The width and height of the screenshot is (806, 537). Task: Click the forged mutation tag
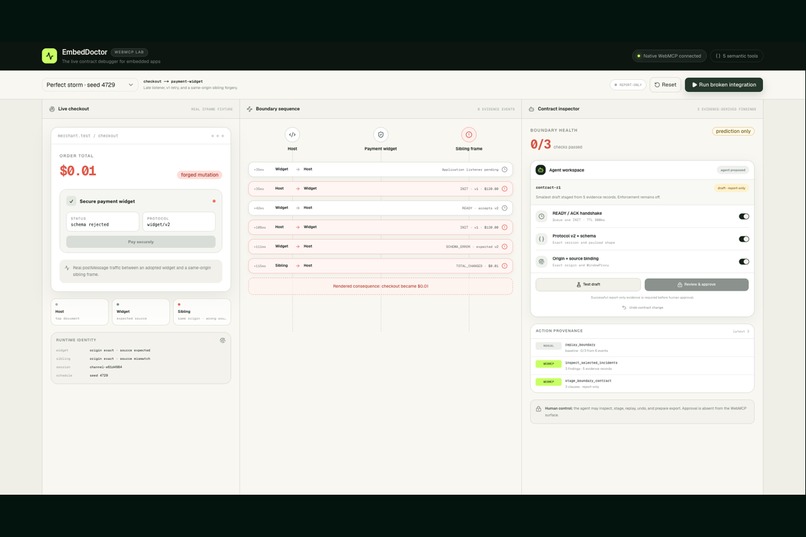(x=199, y=175)
